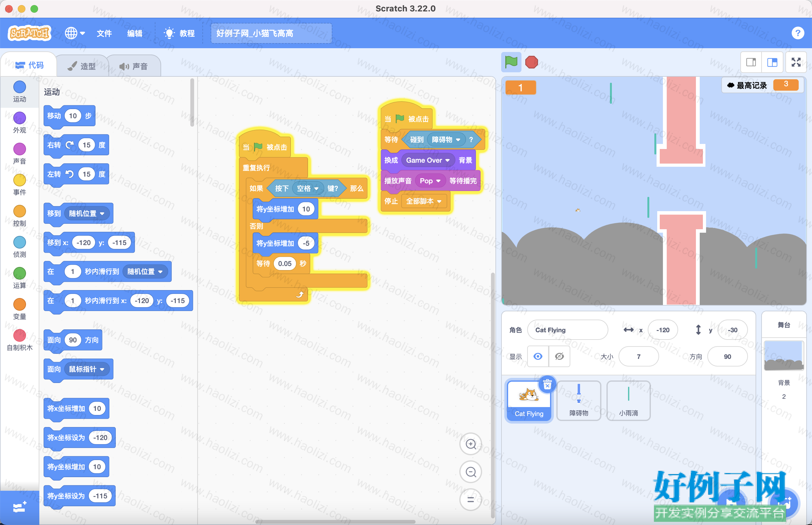Click the 移动 10 步 block
This screenshot has width=812, height=525.
click(69, 116)
